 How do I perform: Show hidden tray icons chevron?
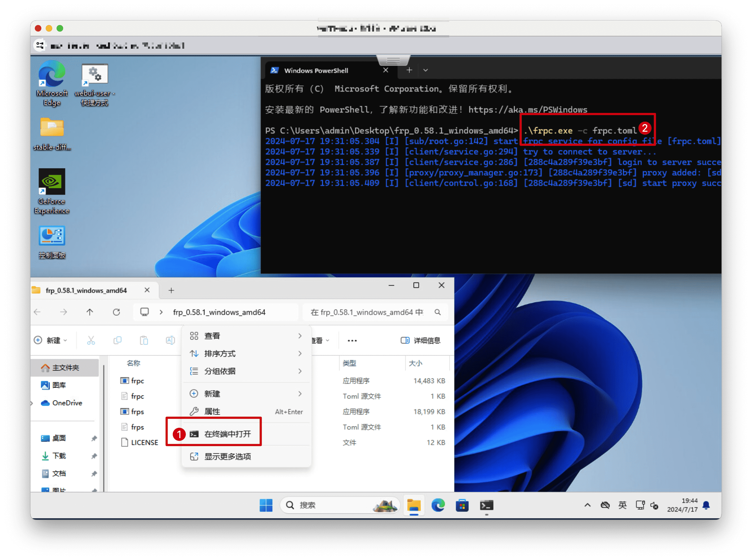pyautogui.click(x=587, y=505)
